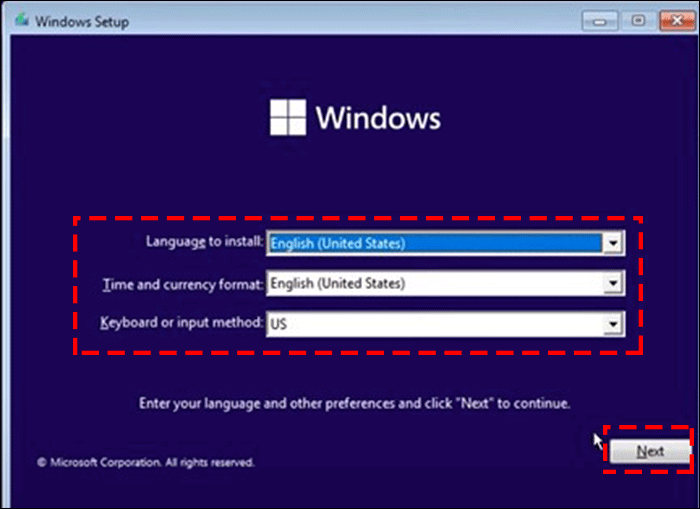Open the Time and currency format dropdown arrow
Viewport: 700px width, 509px height.
click(613, 283)
